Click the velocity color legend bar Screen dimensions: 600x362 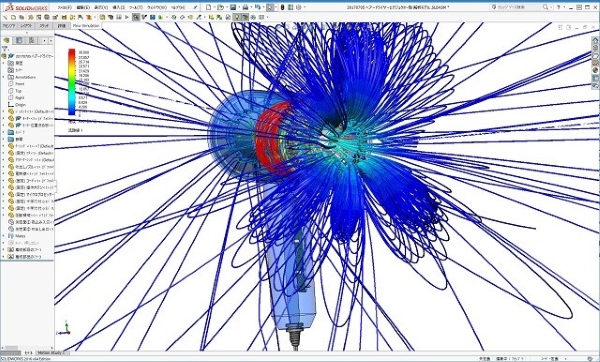pos(72,82)
